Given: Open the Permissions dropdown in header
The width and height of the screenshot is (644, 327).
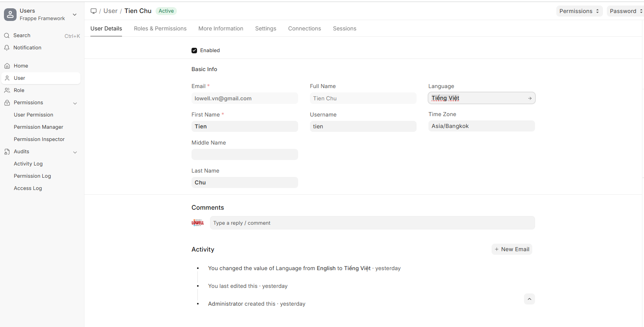Looking at the screenshot, I should click(x=579, y=11).
